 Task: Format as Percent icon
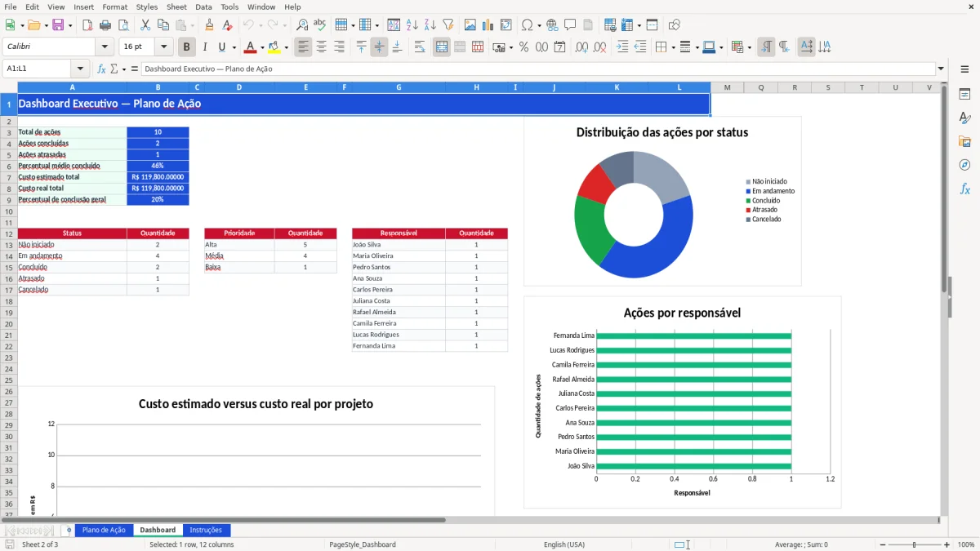pos(523,47)
